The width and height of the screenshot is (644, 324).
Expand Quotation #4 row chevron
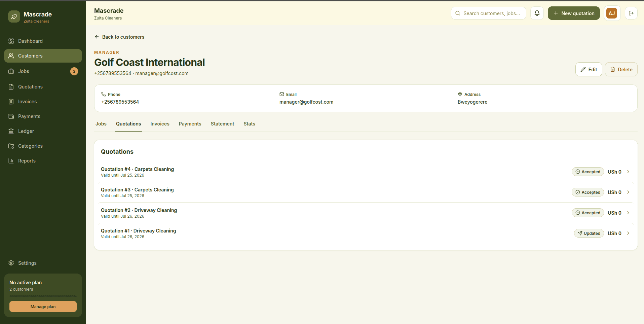click(628, 172)
